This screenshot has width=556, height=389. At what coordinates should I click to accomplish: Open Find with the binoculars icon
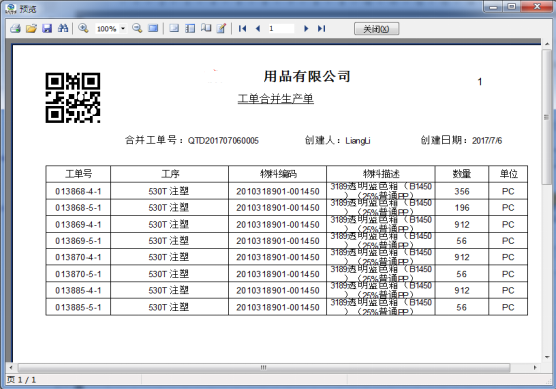click(x=63, y=28)
